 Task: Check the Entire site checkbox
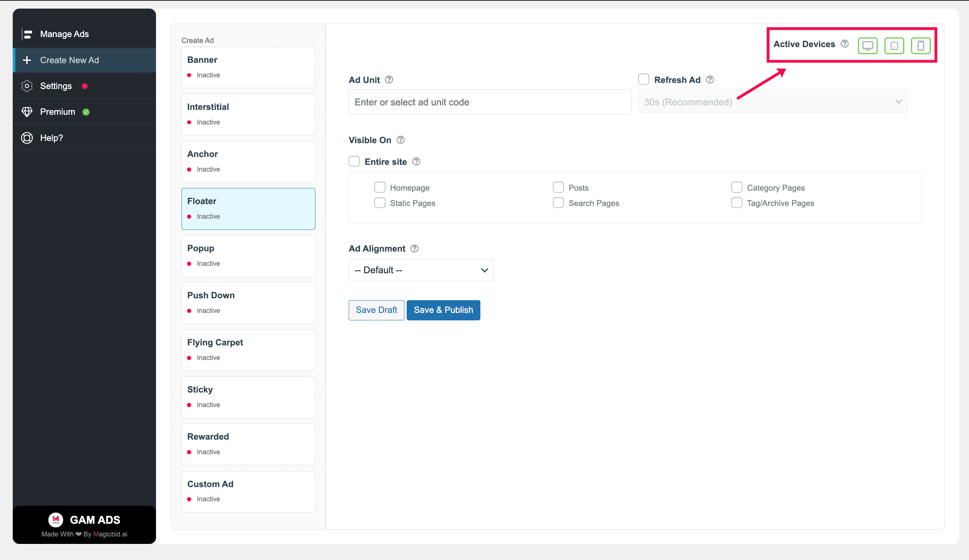[354, 161]
